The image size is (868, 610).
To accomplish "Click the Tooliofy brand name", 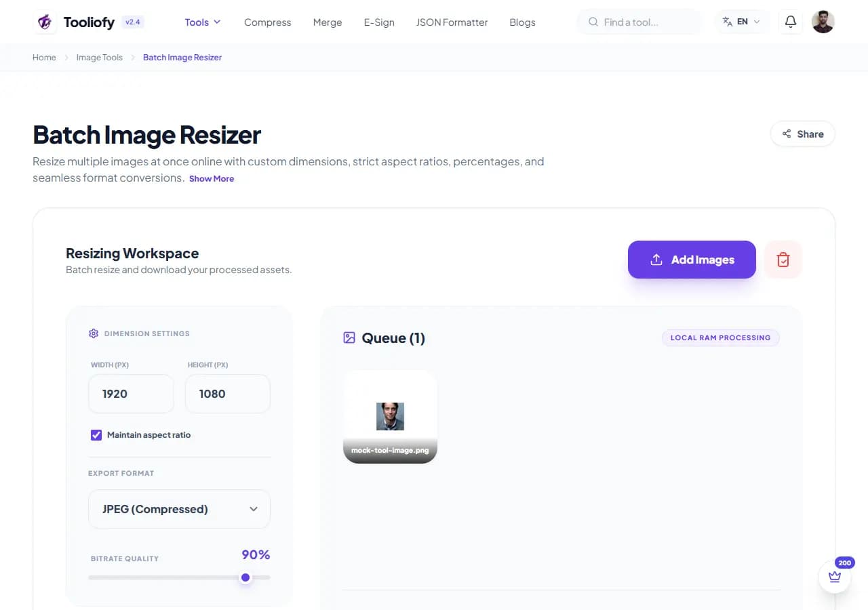I will 90,22.
